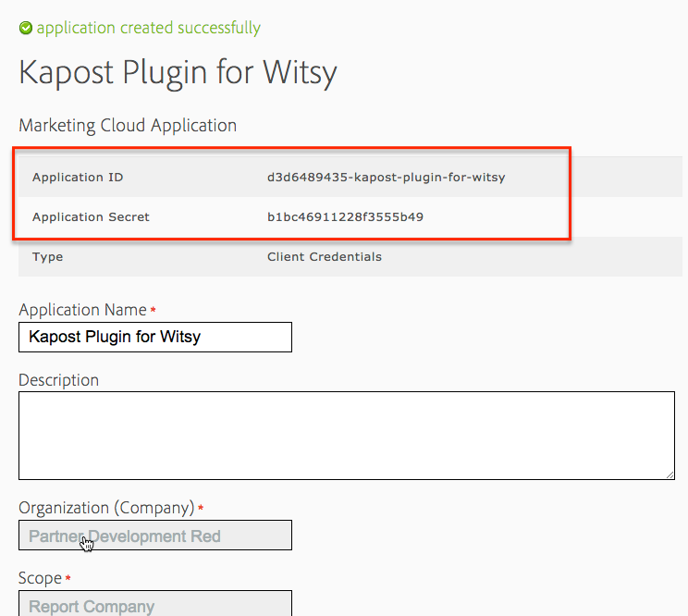Select the Application ID value d3d6489435-kapost-plugin-for-witsy
Screen dimensions: 688x616
pos(387,178)
